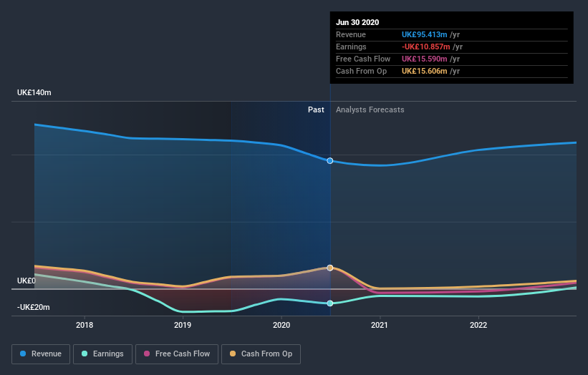Toggle the Earnings series in the legend

(102, 354)
